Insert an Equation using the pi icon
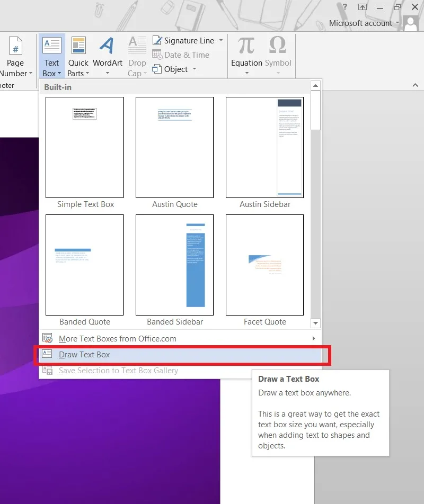The height and width of the screenshot is (504, 424). (x=246, y=45)
